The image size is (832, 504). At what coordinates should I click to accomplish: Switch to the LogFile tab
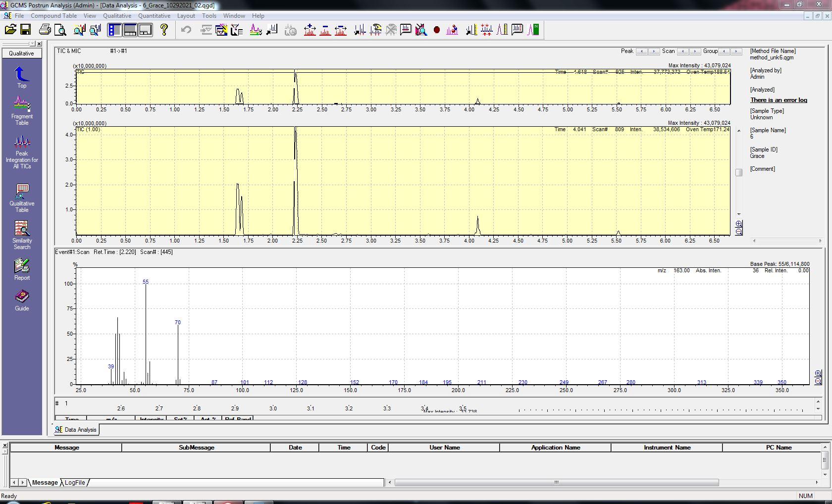(75, 482)
